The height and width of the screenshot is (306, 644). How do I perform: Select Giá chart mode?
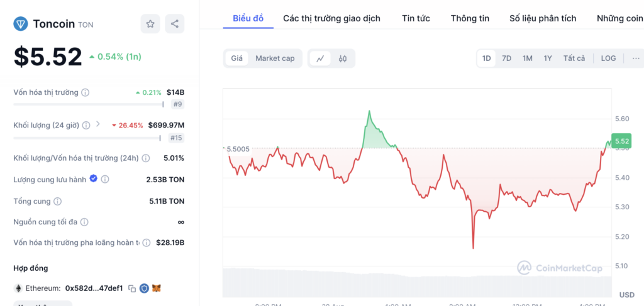tap(236, 58)
